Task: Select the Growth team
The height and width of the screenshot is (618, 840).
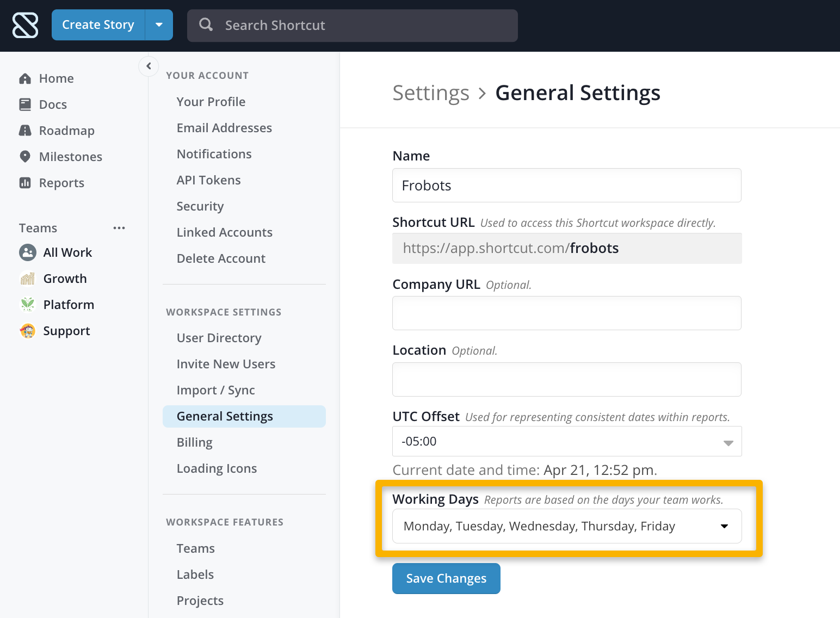Action: click(x=65, y=279)
